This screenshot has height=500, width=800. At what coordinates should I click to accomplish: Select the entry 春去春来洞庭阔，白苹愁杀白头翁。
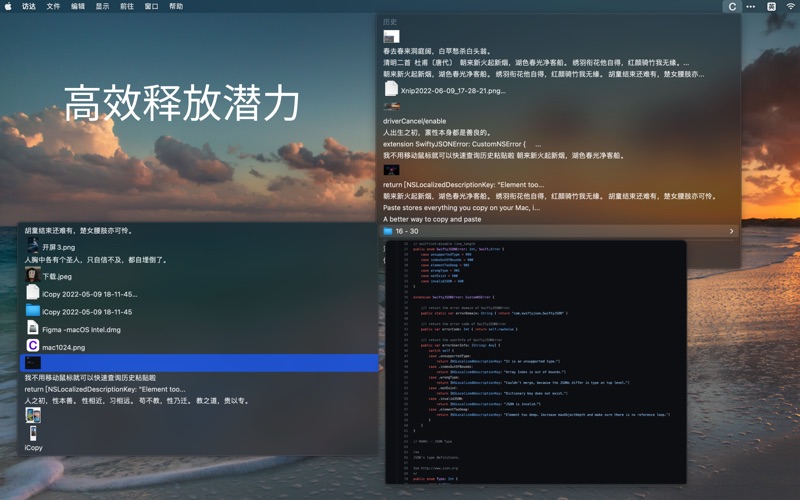(x=437, y=51)
